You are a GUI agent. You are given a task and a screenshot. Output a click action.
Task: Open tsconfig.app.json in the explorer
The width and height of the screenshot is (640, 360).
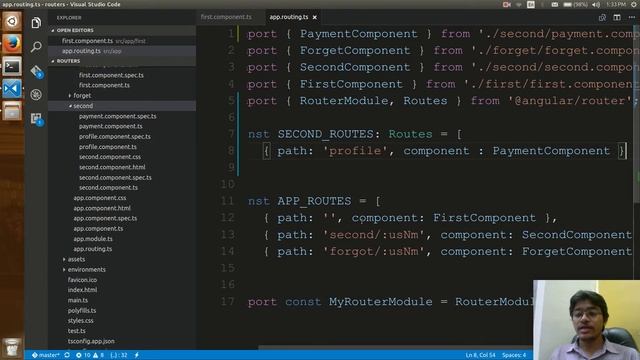pos(91,341)
